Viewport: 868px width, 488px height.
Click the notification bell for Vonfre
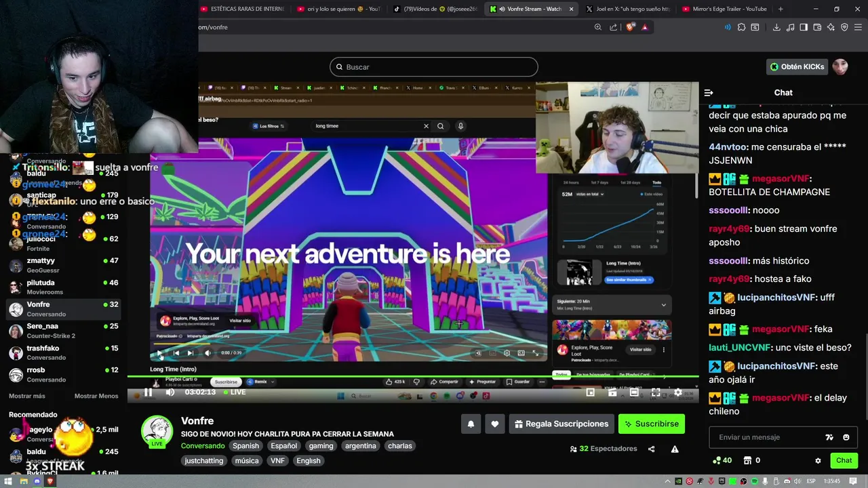[471, 424]
